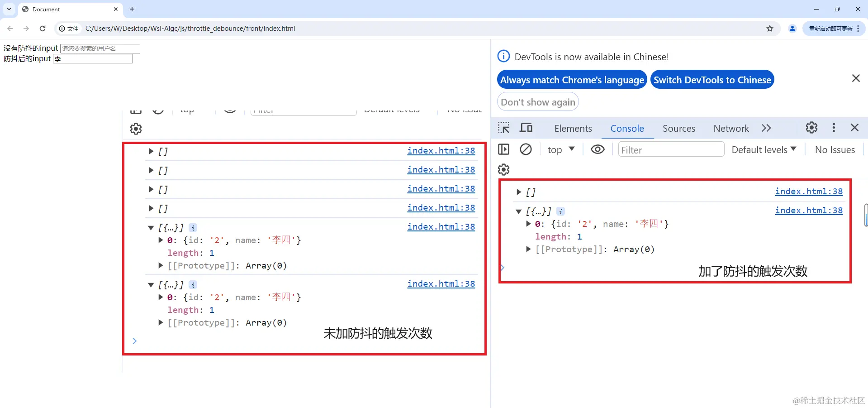The width and height of the screenshot is (868, 408).
Task: Close the DevTools panel
Action: (854, 128)
